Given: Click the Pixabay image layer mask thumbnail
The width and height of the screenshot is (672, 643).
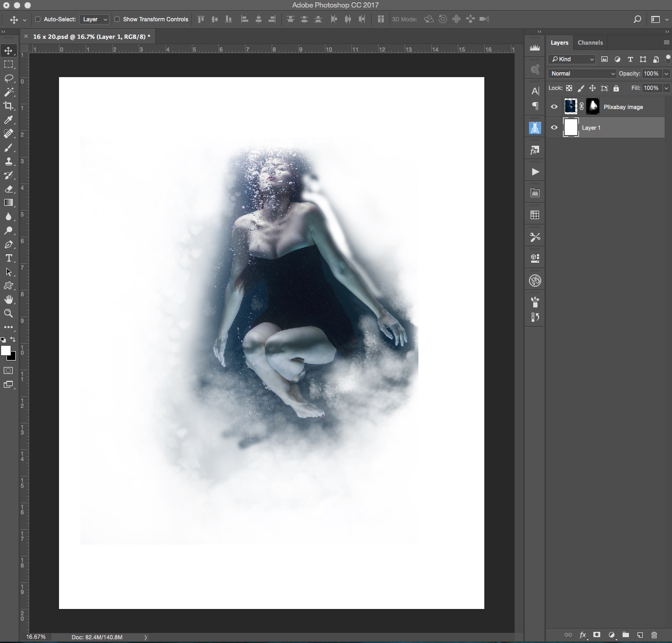Looking at the screenshot, I should click(x=592, y=106).
